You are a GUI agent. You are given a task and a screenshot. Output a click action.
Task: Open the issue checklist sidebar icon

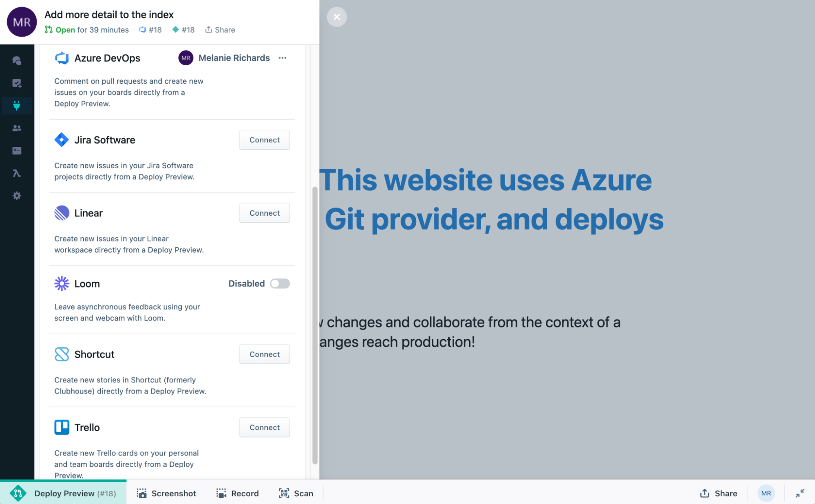(x=17, y=83)
